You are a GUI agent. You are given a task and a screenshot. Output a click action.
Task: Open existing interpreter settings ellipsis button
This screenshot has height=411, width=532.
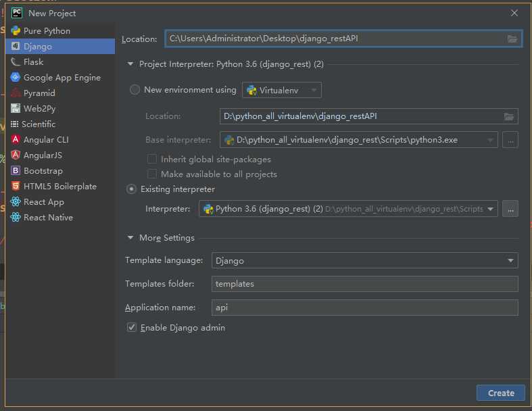coord(510,209)
